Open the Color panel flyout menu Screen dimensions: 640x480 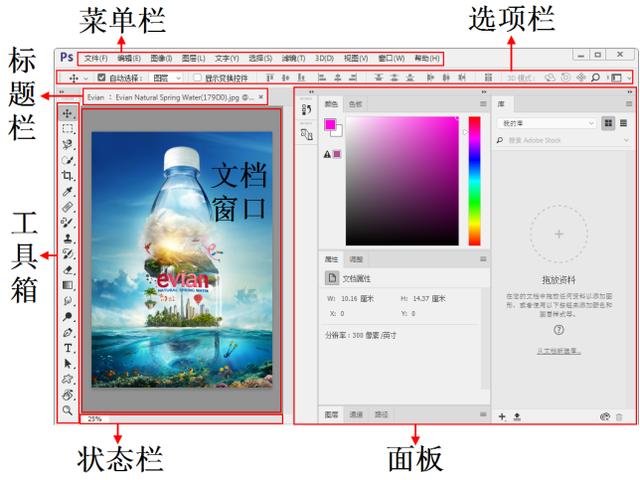[x=483, y=104]
